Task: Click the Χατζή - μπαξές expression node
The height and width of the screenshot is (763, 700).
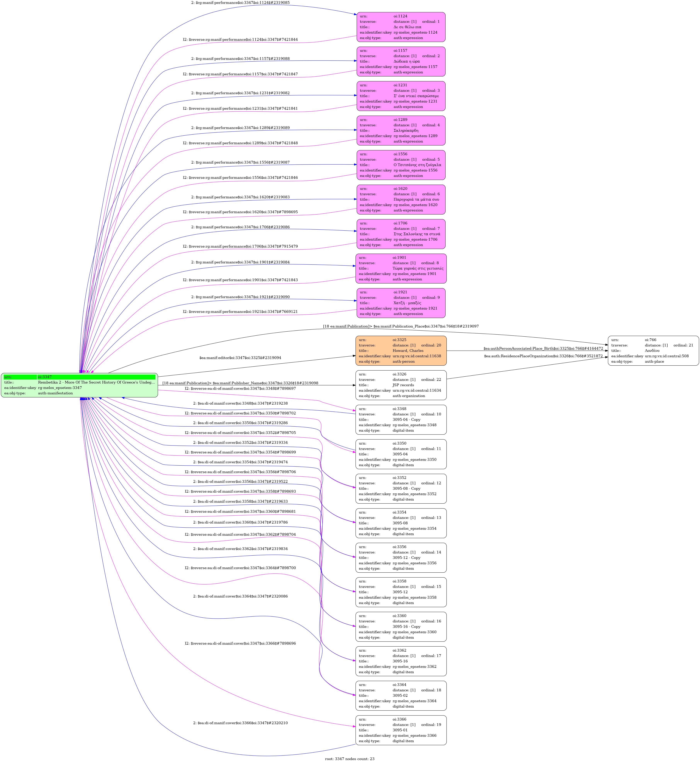Action: coord(401,303)
